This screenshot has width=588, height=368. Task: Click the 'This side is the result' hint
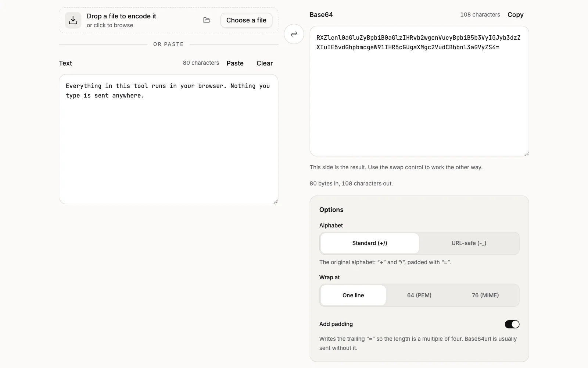pyautogui.click(x=396, y=167)
